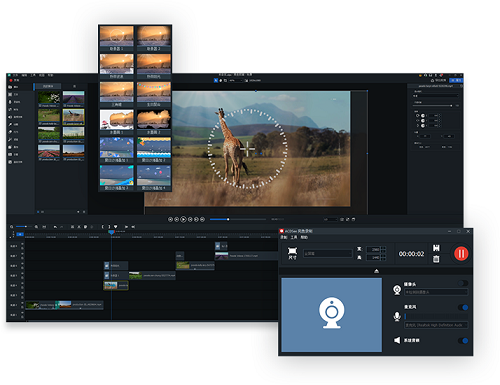
Task: Open the third menu in recorder menu bar
Action: [304, 237]
